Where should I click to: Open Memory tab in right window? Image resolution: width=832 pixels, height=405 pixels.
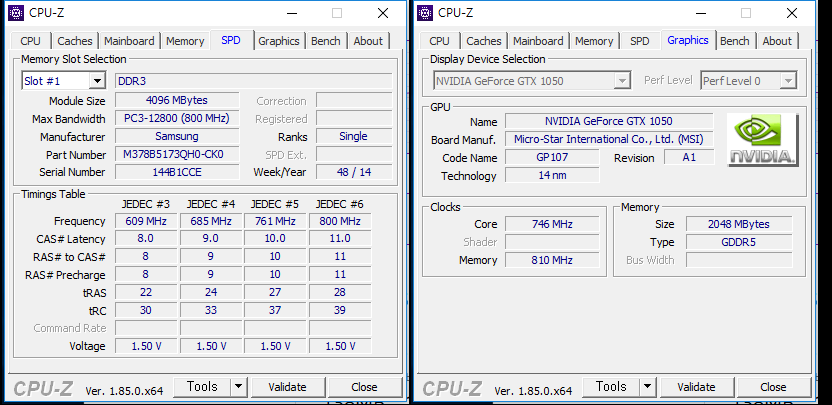[x=594, y=41]
